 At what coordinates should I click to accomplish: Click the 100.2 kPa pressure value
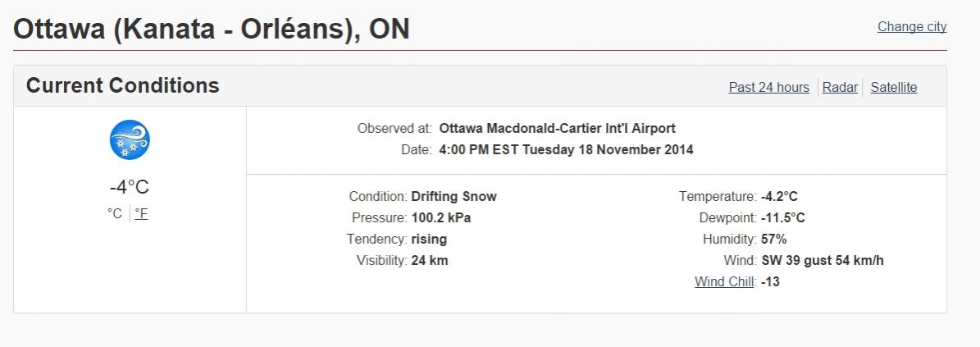440,218
